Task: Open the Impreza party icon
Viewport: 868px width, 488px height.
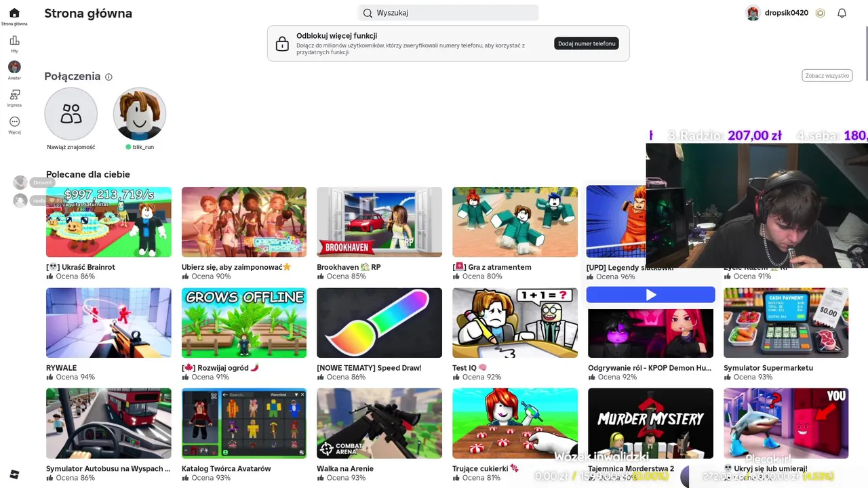Action: point(14,95)
